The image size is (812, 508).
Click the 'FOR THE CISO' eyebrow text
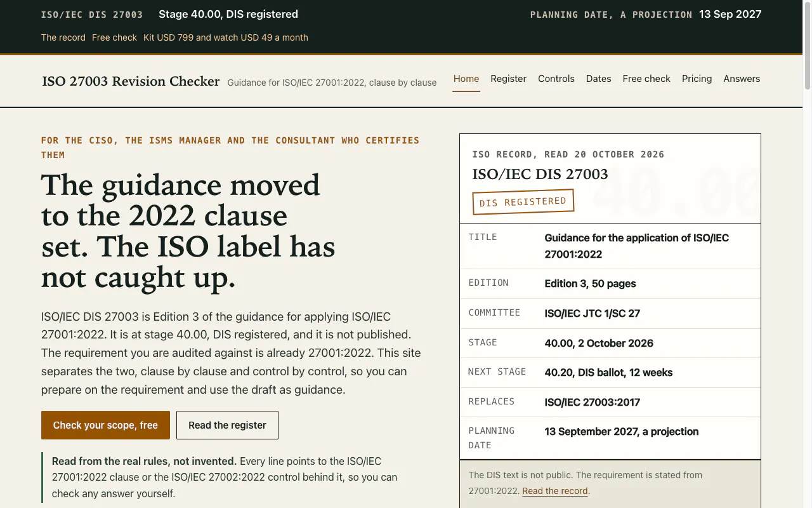click(230, 147)
